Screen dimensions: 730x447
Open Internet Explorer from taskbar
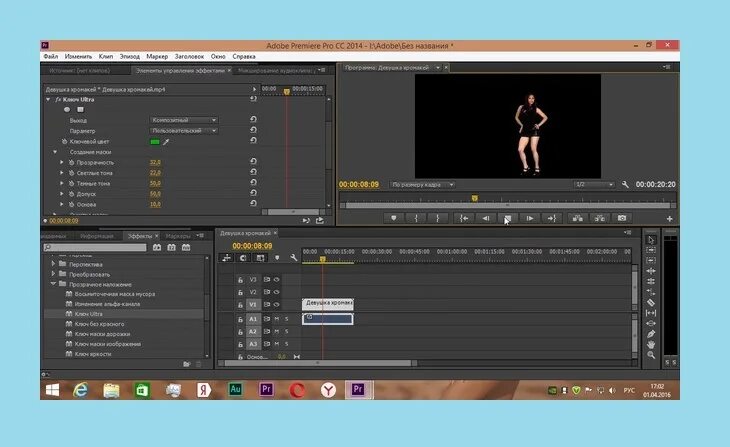tap(81, 390)
